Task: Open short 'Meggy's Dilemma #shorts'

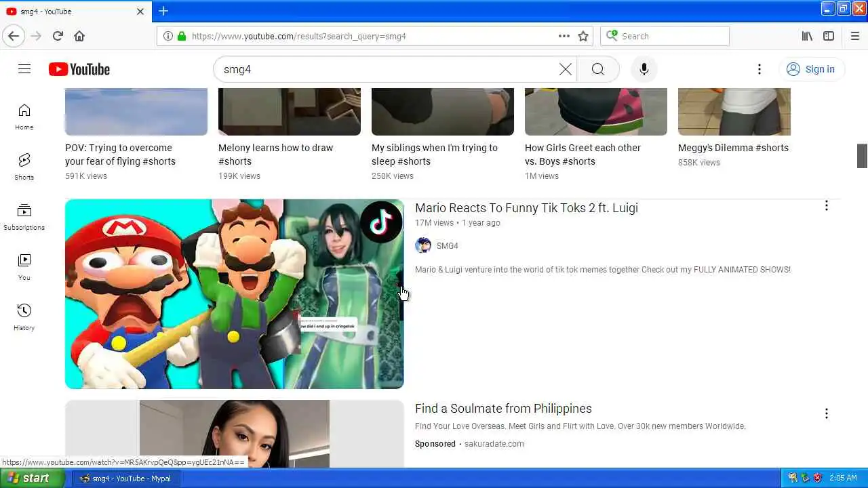Action: coord(733,148)
